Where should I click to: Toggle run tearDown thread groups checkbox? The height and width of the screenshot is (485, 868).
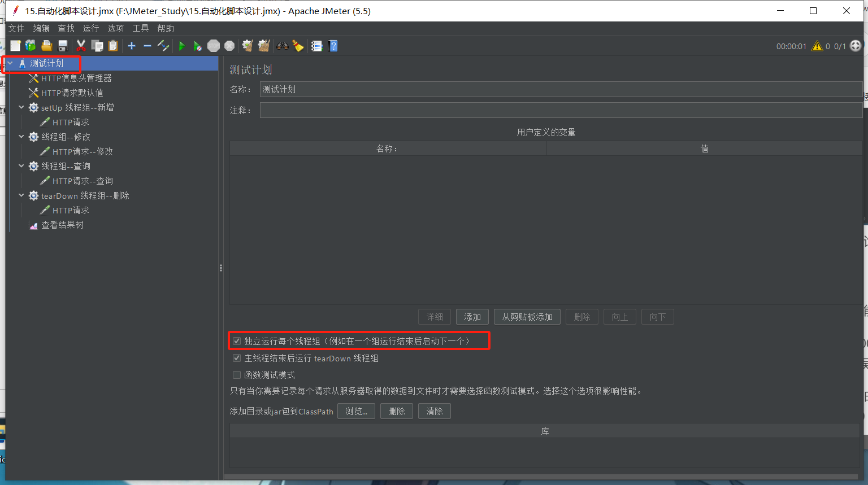[237, 358]
